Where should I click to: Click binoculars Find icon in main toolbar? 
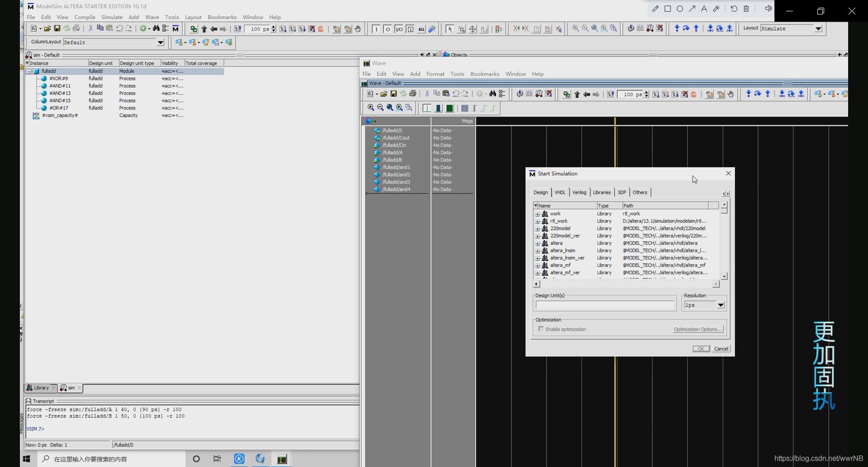(x=156, y=28)
